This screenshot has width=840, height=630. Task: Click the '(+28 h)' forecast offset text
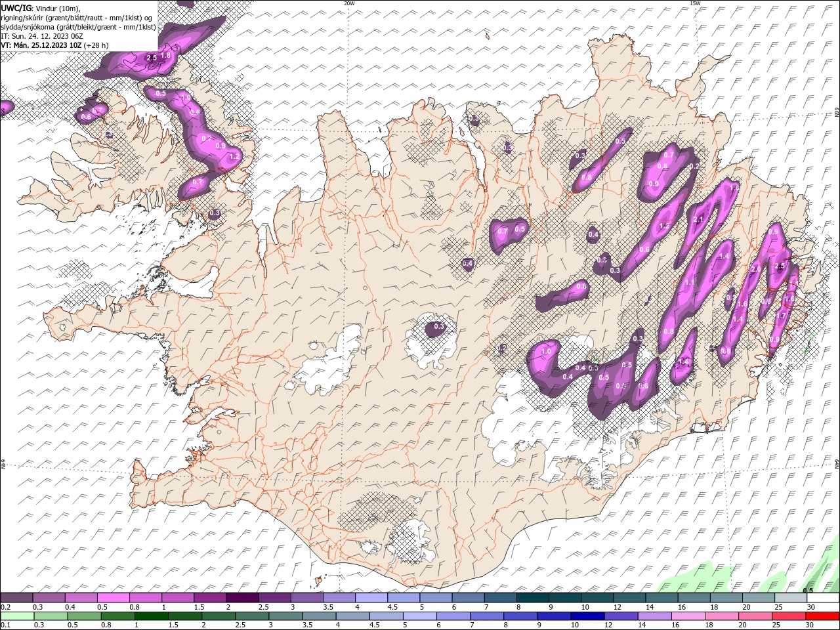tap(96, 45)
